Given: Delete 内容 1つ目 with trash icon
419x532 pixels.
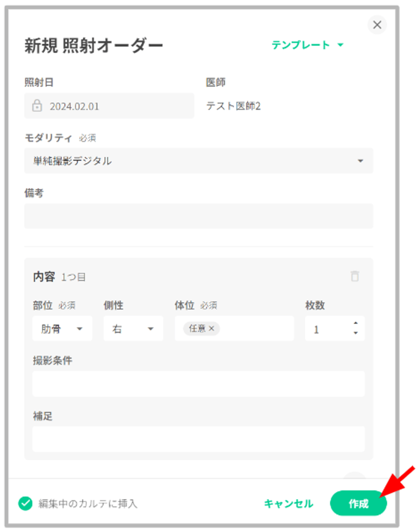Looking at the screenshot, I should (354, 276).
